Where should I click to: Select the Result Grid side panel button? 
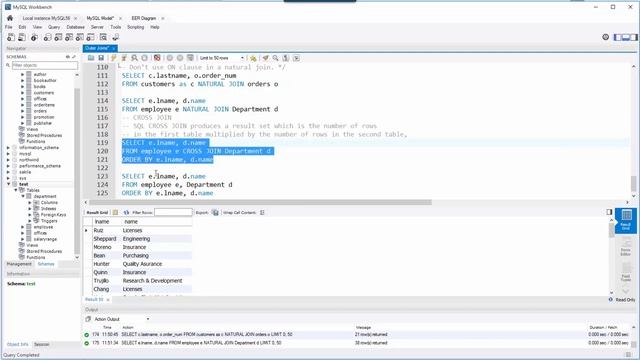(x=626, y=220)
